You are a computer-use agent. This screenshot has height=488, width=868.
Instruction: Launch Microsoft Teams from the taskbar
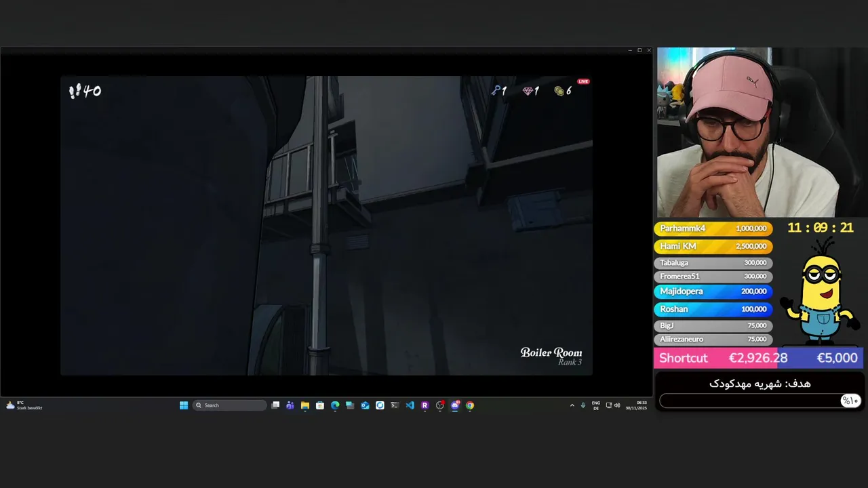coord(290,405)
